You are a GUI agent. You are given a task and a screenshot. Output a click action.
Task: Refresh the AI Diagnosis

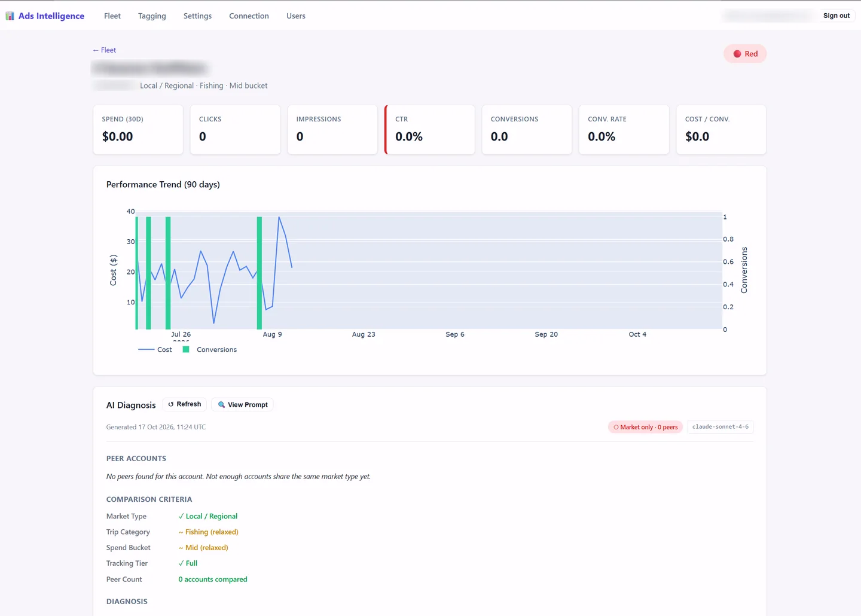pyautogui.click(x=185, y=404)
